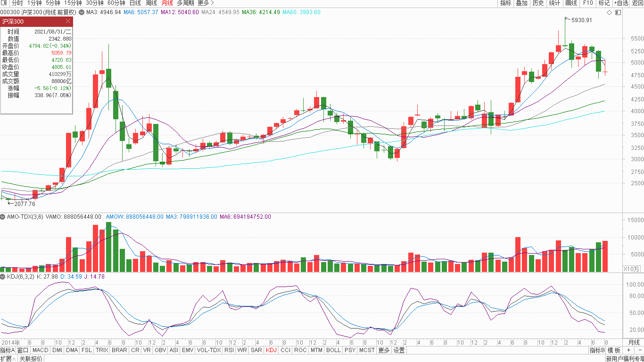The height and width of the screenshot is (362, 644).
Task: Click the 标记 mark button
Action: [x=604, y=3]
